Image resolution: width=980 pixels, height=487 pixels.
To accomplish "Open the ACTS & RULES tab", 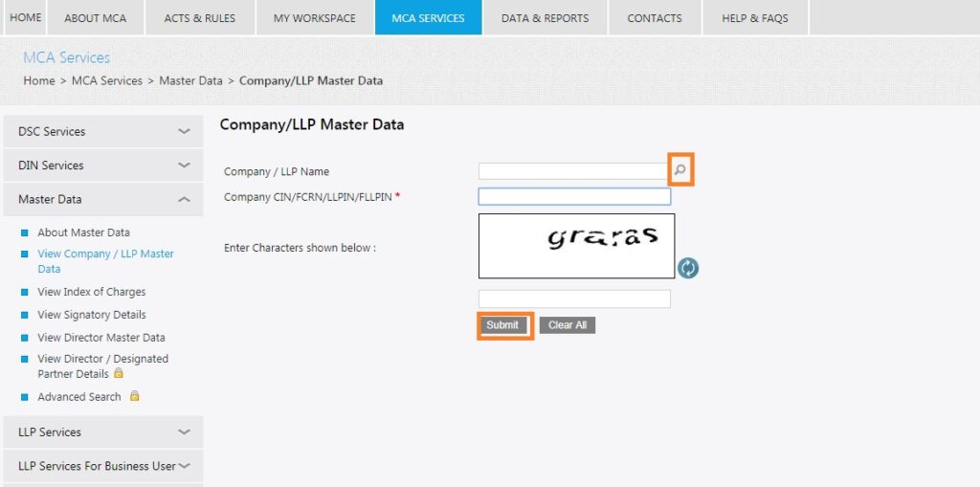I will [199, 18].
